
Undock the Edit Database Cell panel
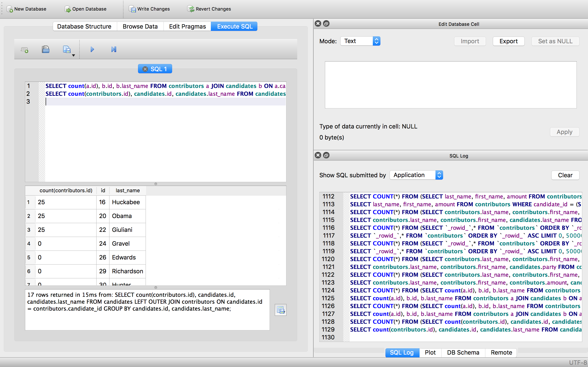326,23
